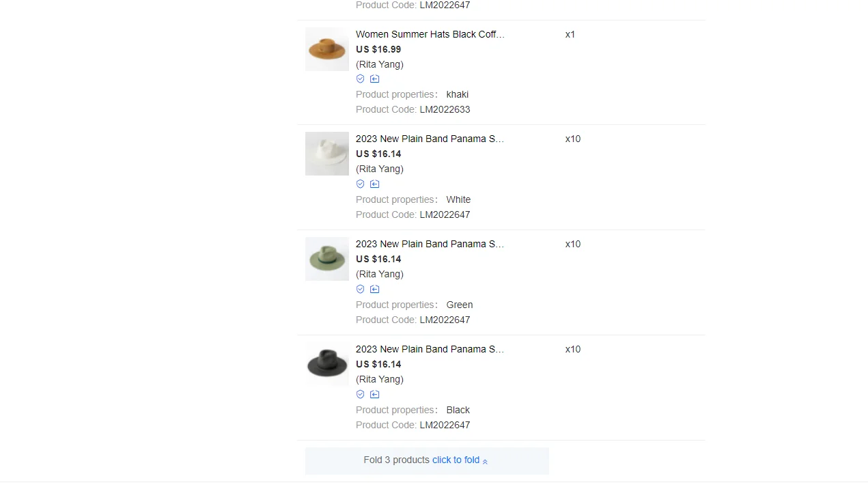
Task: Collapse products using the fold chevron arrow
Action: click(485, 462)
